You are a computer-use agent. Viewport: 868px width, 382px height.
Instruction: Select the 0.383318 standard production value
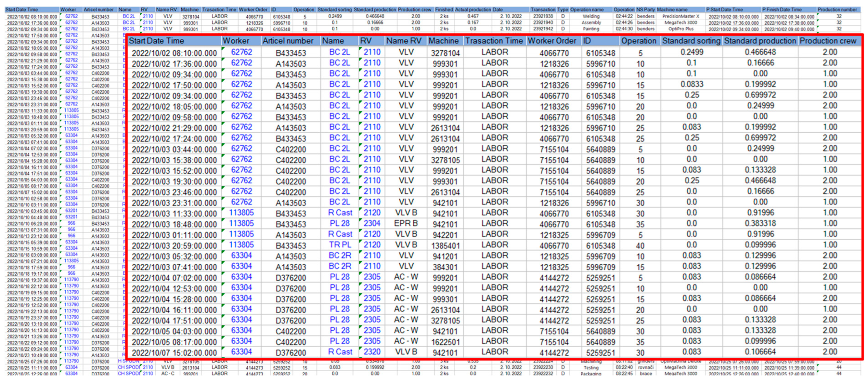[760, 223]
